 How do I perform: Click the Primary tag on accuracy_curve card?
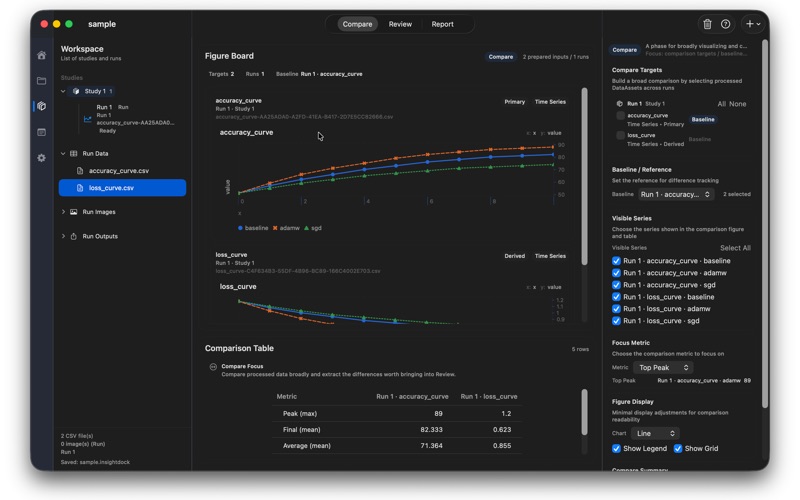(x=514, y=102)
